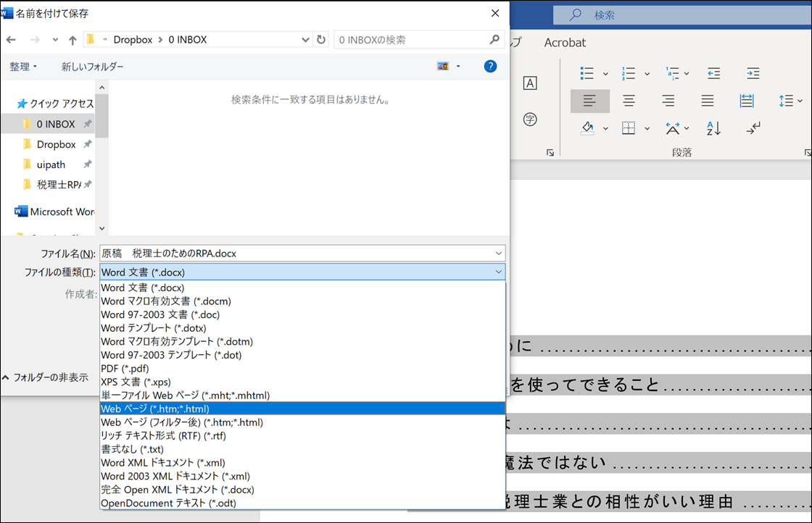Create a new folder with 新しいフォルダー
This screenshot has width=812, height=523.
(x=92, y=66)
